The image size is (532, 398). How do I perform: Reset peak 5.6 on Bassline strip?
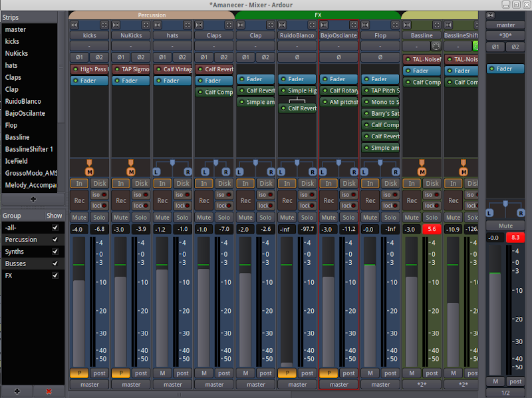pyautogui.click(x=432, y=229)
